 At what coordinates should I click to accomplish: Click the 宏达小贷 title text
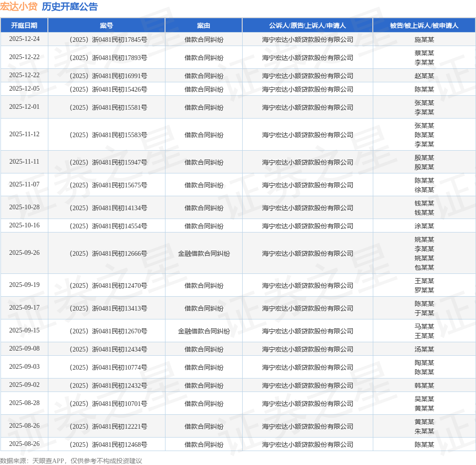pos(19,7)
